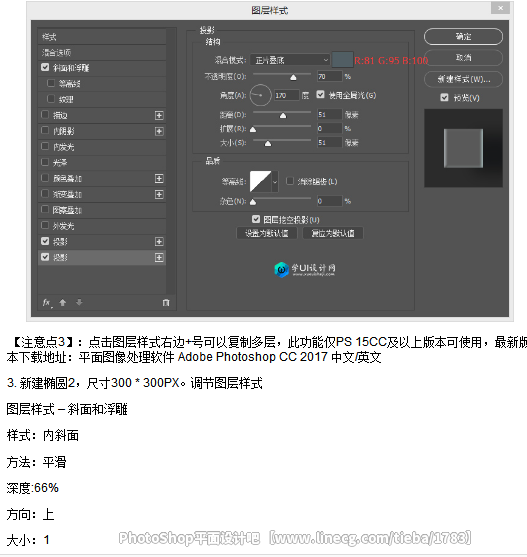This screenshot has width=527, height=557.
Task: Uncheck the 斜面和浮雕 checkbox
Action: (x=45, y=67)
